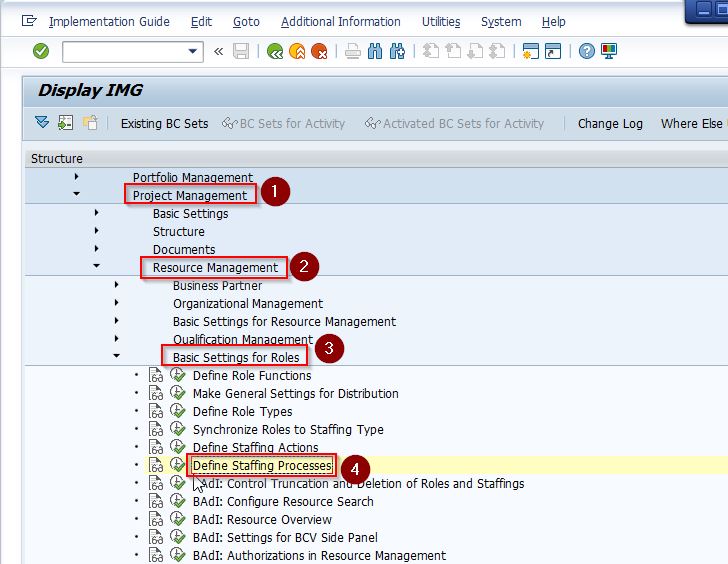This screenshot has width=728, height=564.
Task: Execute Make General Settings for Distribution activity
Action: pos(177,393)
